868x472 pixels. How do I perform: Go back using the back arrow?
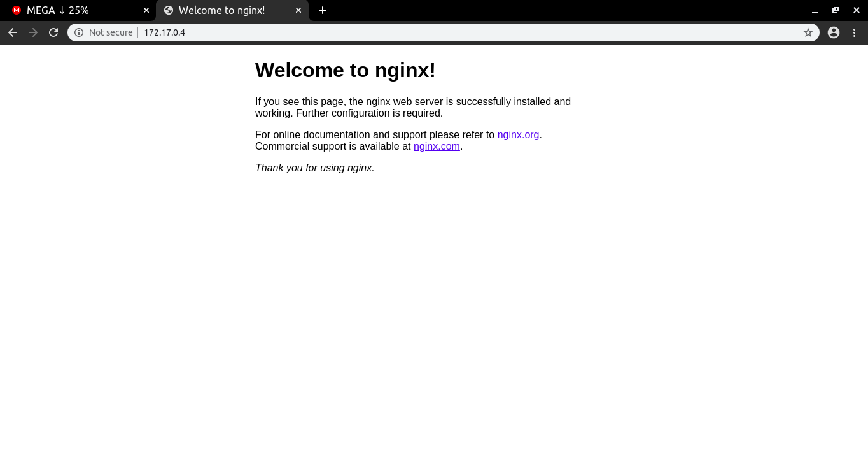13,32
